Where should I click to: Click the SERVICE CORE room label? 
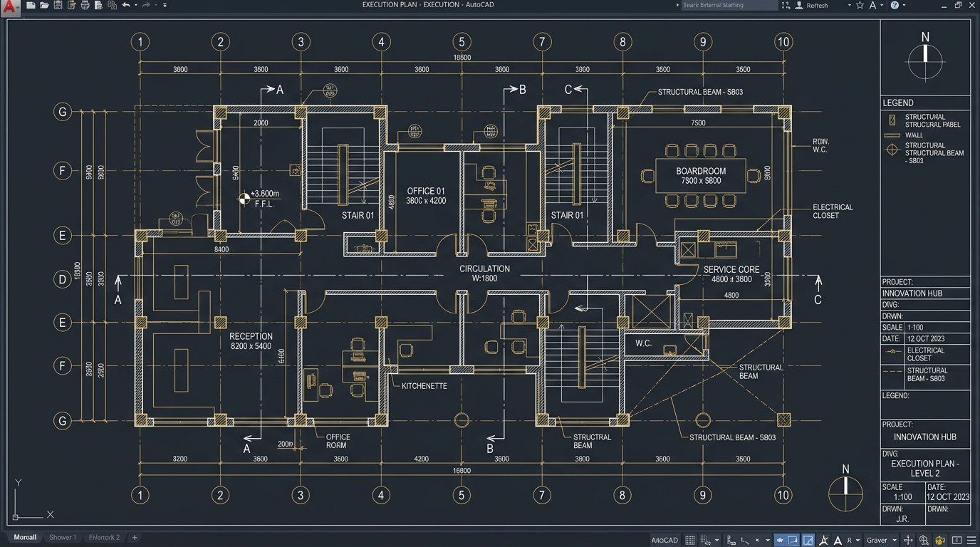731,269
